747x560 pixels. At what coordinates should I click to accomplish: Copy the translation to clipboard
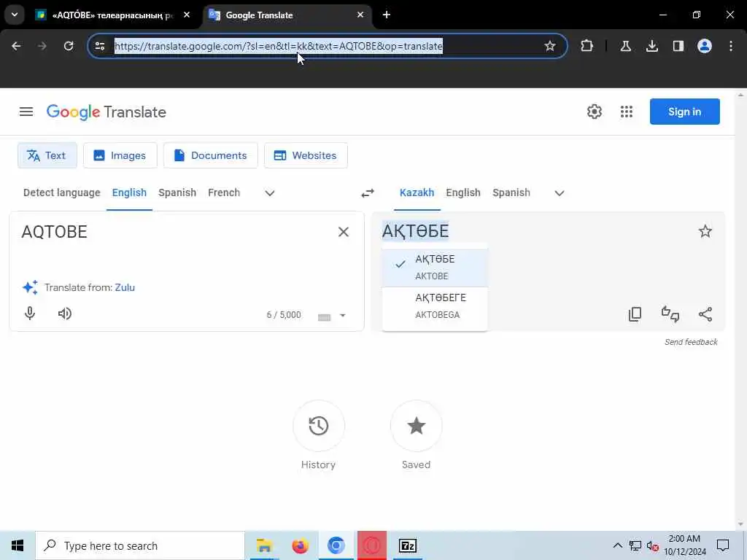click(x=635, y=314)
